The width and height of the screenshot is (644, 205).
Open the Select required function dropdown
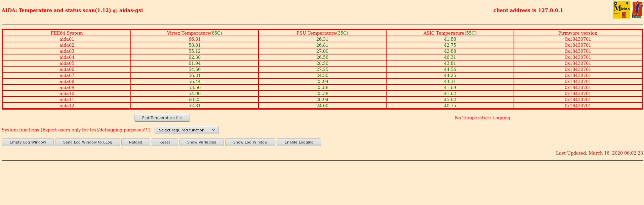tap(187, 130)
